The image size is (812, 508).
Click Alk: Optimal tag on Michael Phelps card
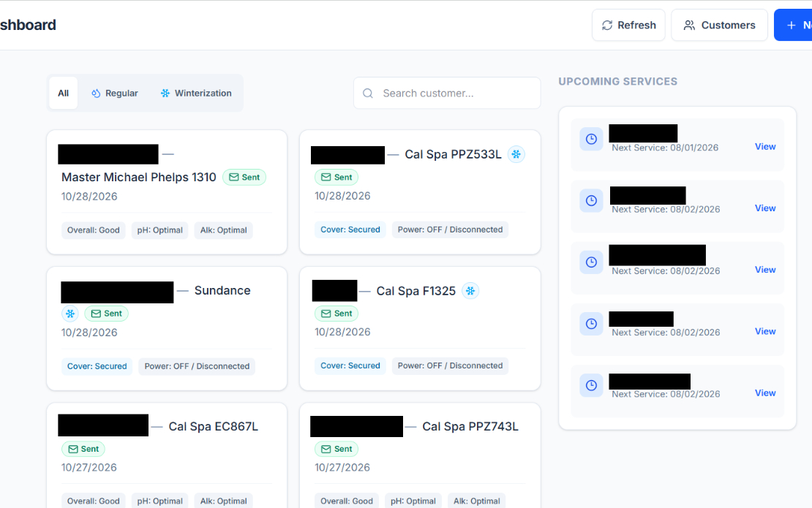(x=224, y=230)
